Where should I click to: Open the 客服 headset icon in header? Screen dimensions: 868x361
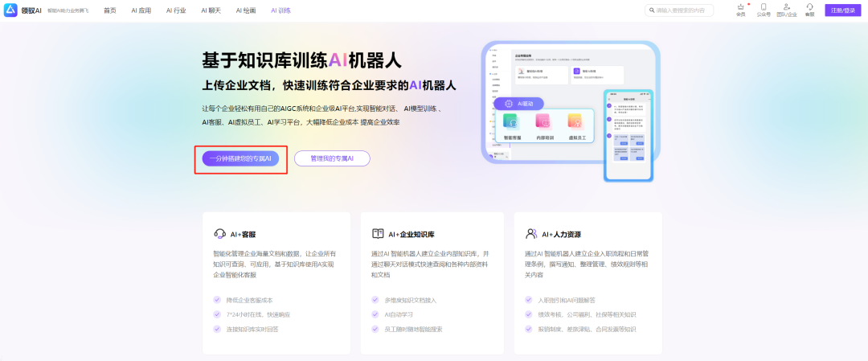pyautogui.click(x=810, y=6)
